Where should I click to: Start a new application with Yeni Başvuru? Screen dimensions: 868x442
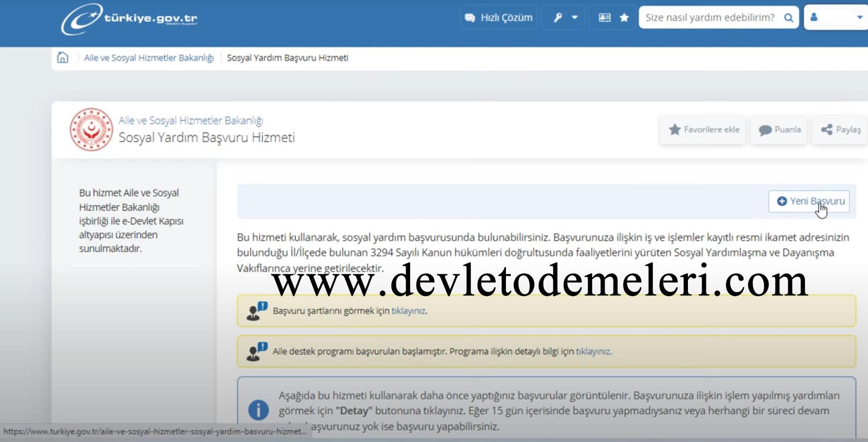809,201
